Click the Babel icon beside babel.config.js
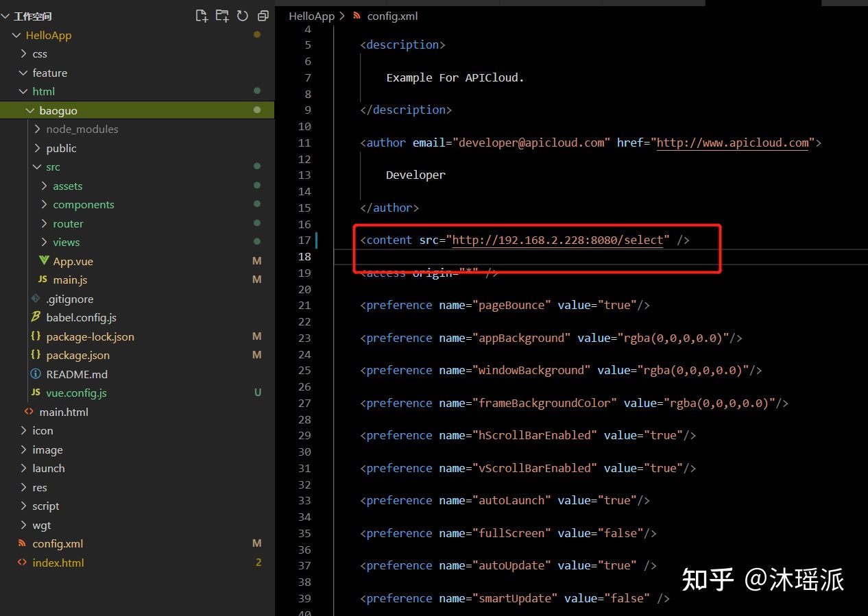Image resolution: width=868 pixels, height=616 pixels. 36,317
